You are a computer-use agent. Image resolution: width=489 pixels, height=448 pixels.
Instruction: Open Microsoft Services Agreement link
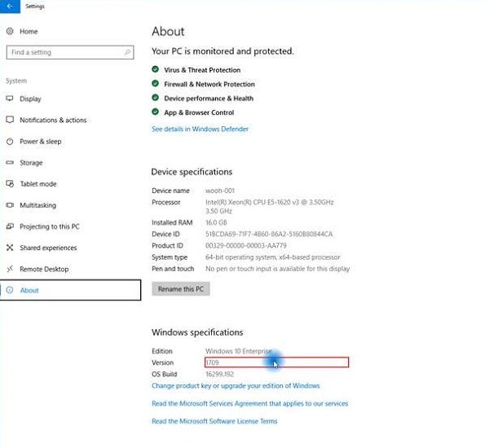click(250, 404)
